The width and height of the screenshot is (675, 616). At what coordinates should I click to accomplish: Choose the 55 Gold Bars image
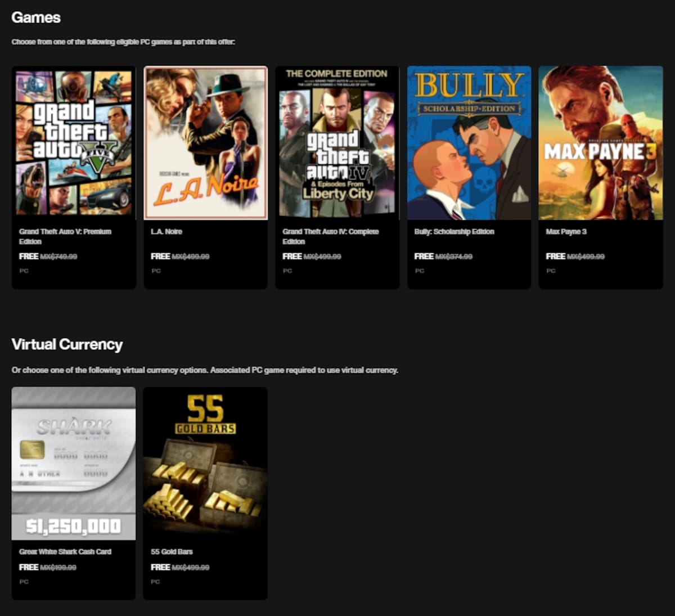205,464
